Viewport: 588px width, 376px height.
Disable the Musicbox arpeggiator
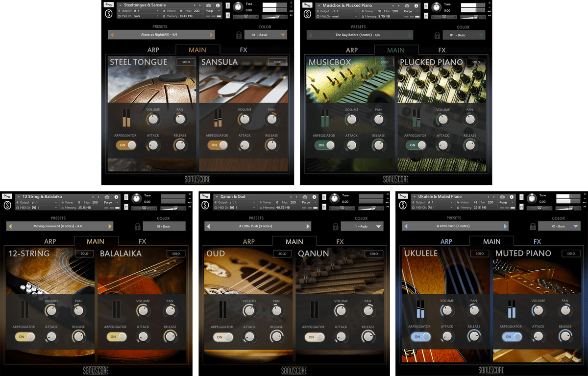324,145
